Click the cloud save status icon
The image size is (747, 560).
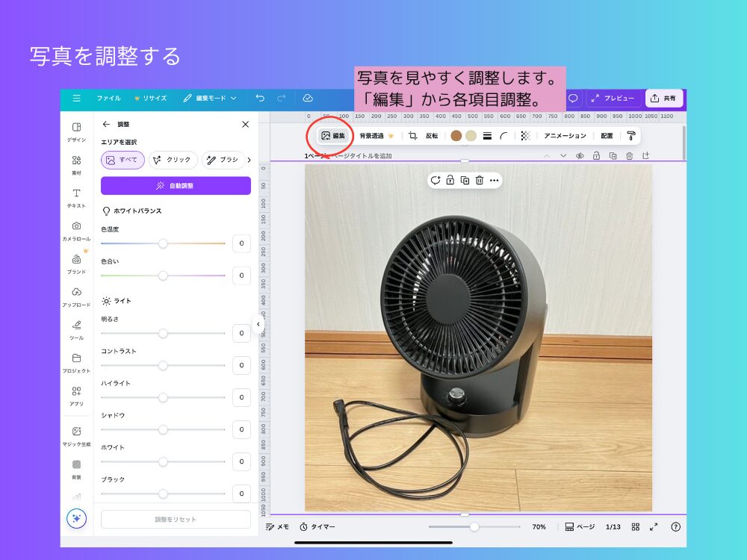tap(308, 99)
